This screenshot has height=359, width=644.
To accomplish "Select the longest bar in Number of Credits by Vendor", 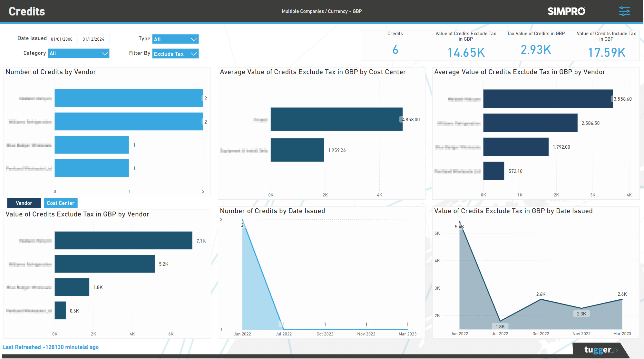I will click(128, 98).
